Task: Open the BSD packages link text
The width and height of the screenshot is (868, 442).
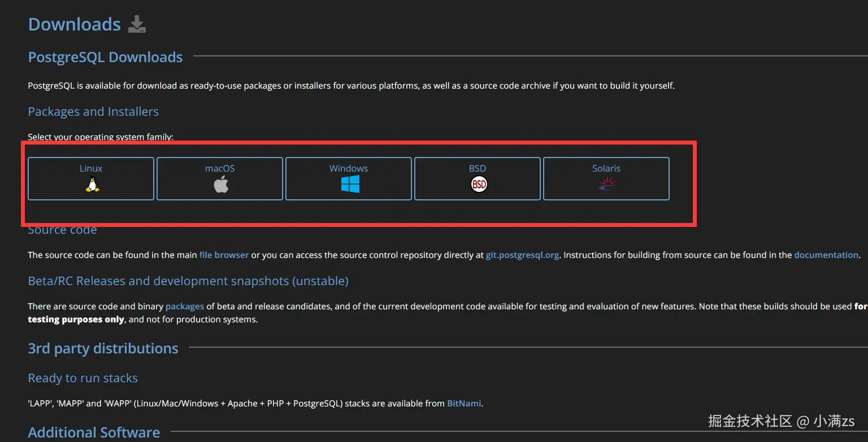Action: (478, 168)
